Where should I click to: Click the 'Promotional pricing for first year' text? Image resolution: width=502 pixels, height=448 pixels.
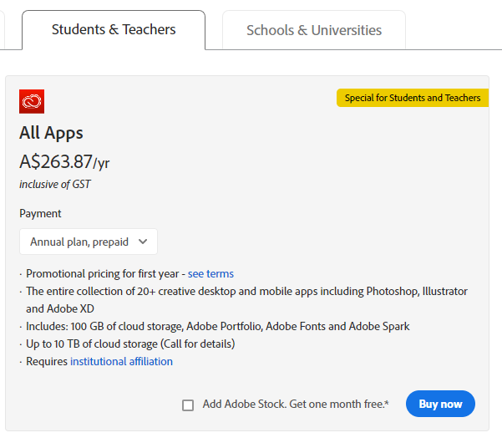click(102, 274)
